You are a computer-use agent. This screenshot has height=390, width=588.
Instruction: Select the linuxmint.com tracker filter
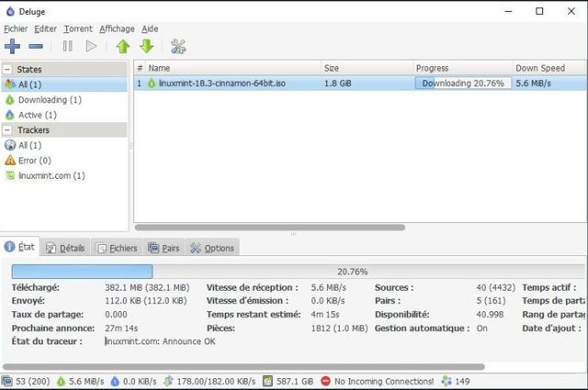(x=51, y=175)
